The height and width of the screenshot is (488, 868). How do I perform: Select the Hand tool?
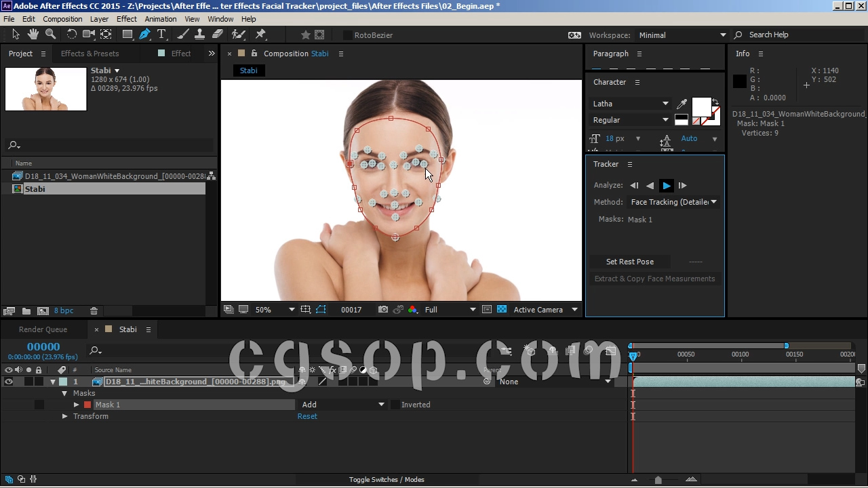tap(33, 35)
